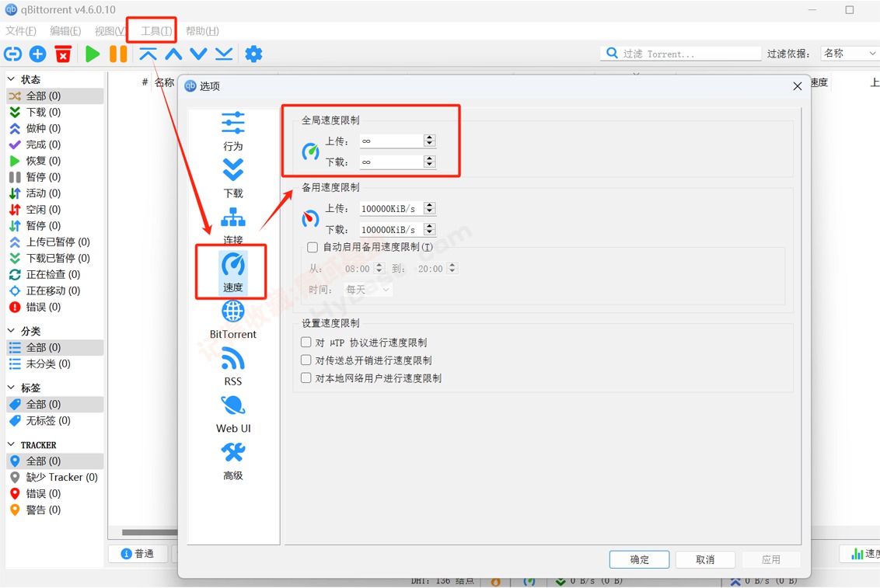This screenshot has height=588, width=880.
Task: Open the 视图 menu
Action: 109,30
